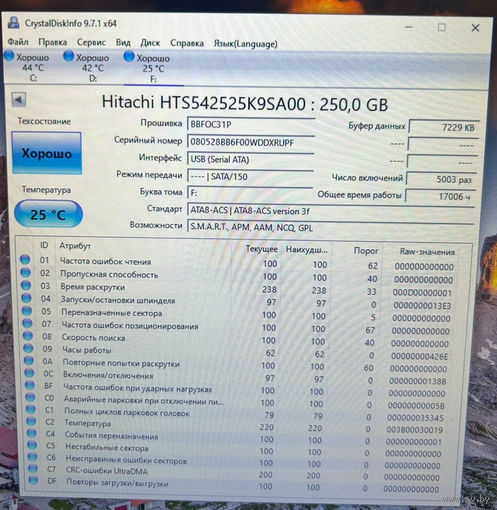Click the Прошивка field BBFOC31P
The height and width of the screenshot is (510, 497).
(x=251, y=125)
